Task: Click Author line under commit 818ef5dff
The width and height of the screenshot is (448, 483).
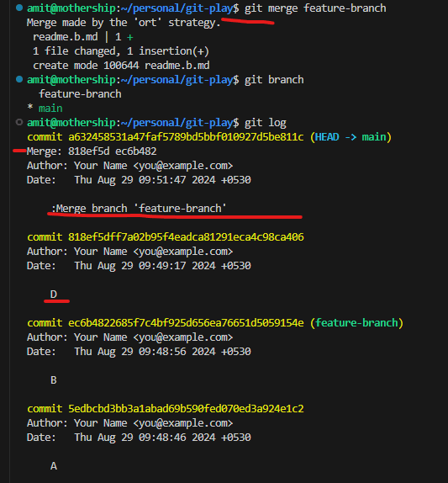Action: tap(129, 252)
